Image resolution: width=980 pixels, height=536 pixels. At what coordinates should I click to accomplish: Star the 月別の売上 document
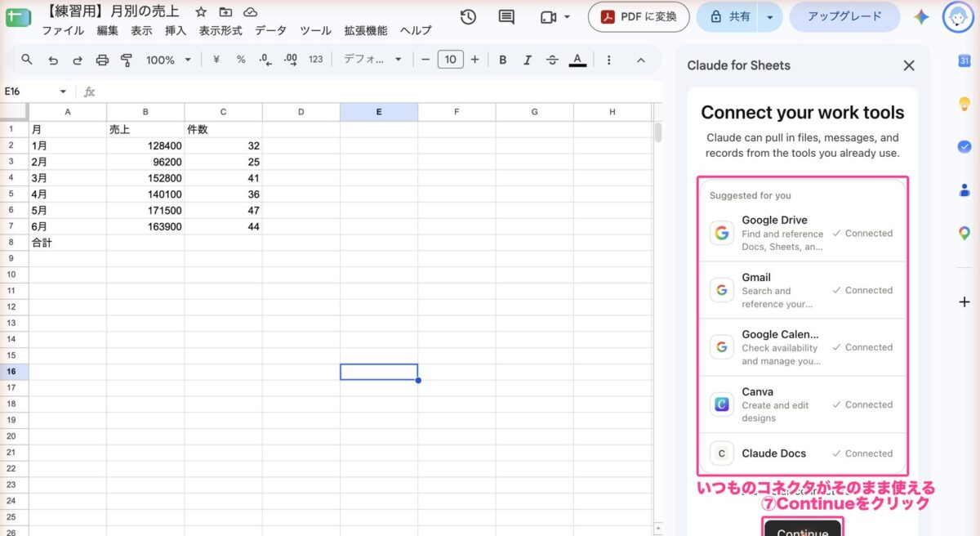[x=201, y=12]
